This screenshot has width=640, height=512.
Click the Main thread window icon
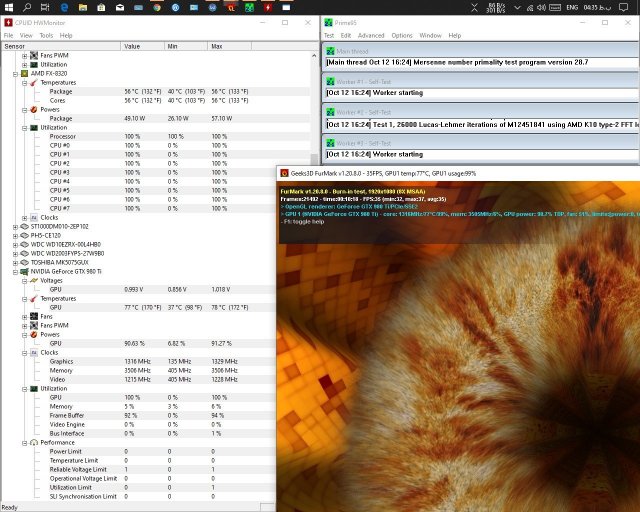(330, 50)
